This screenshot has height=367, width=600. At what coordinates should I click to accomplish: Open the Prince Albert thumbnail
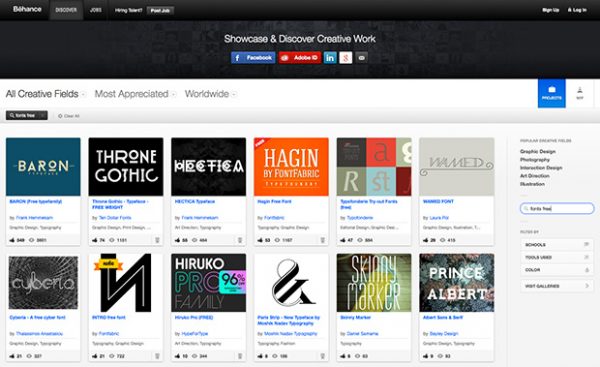coord(457,283)
